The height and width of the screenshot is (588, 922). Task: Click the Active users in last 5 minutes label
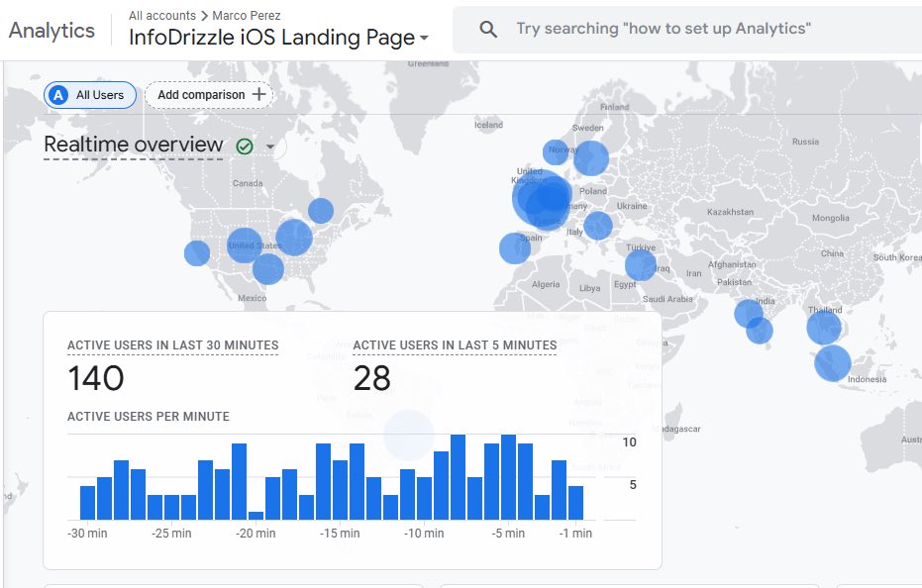tap(455, 345)
